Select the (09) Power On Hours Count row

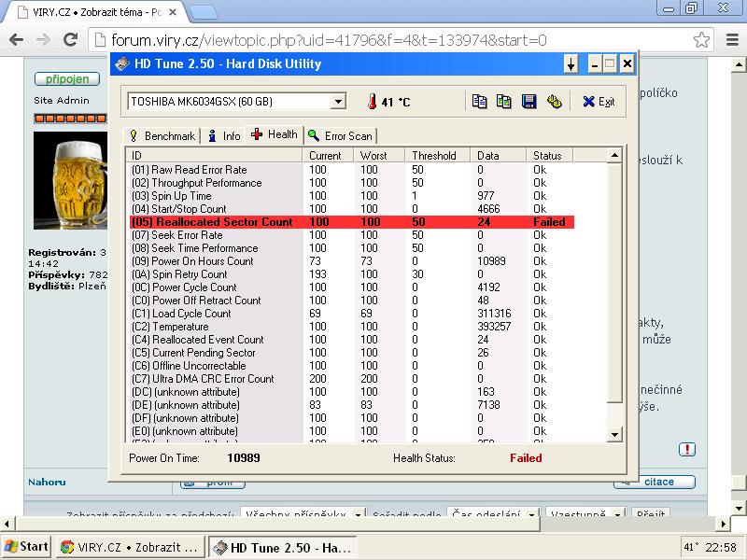click(x=352, y=261)
